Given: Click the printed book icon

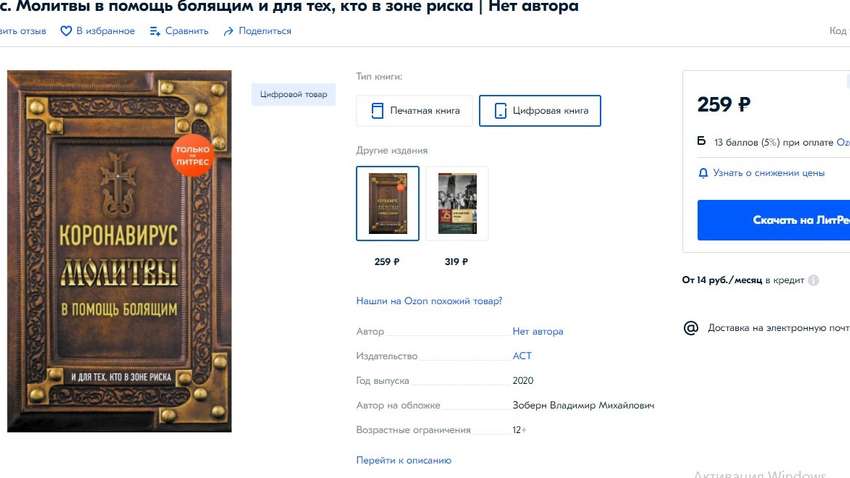Looking at the screenshot, I should [377, 111].
